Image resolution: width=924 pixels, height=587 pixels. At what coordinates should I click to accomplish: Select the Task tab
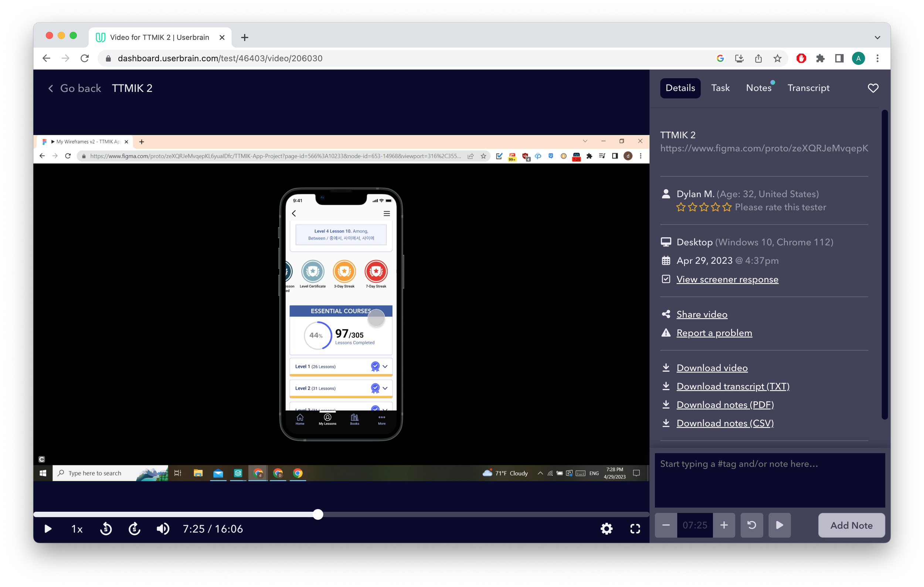[720, 88]
